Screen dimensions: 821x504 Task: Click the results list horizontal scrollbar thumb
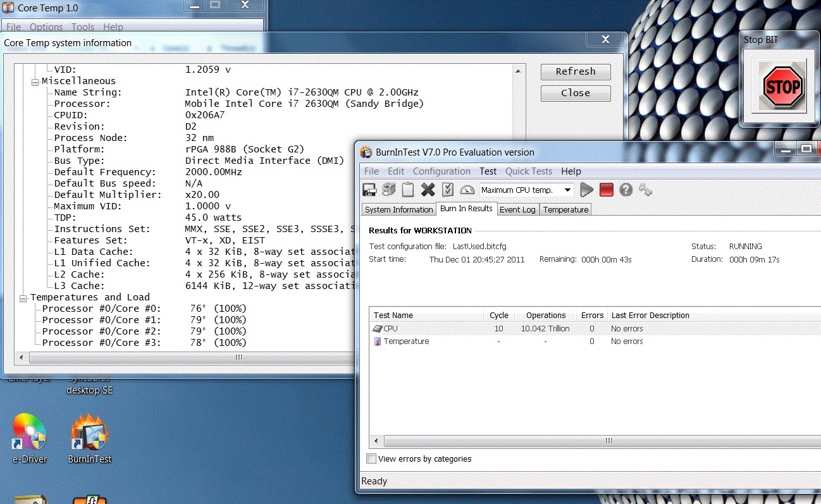pos(608,441)
